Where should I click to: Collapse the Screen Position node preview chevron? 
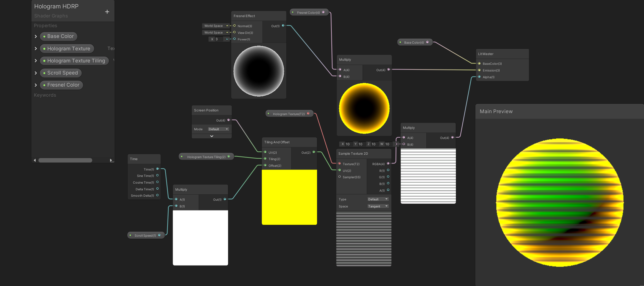click(212, 136)
